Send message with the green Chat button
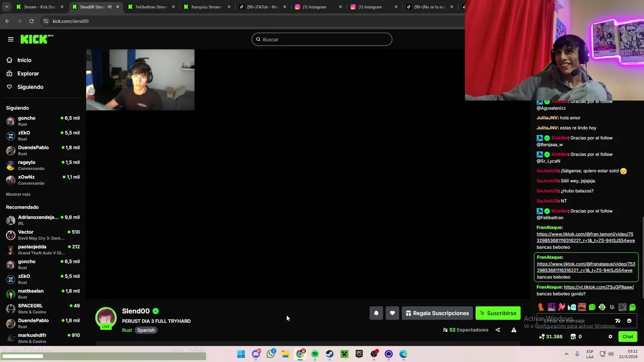This screenshot has width=644, height=362. tap(627, 336)
